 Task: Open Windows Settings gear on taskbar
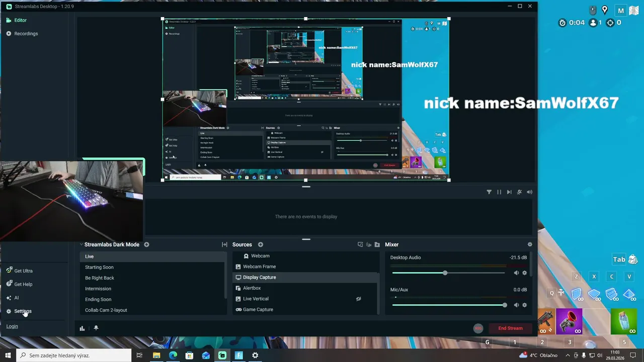255,355
